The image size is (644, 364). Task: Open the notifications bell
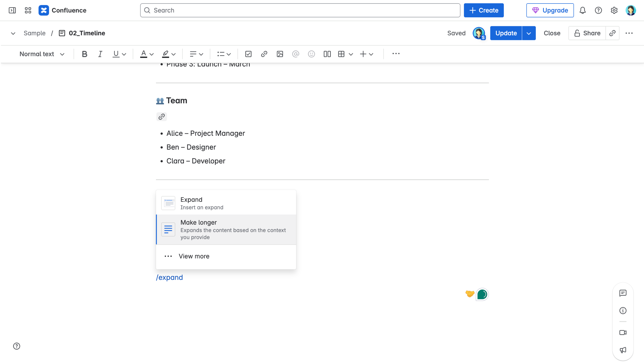pos(582,10)
